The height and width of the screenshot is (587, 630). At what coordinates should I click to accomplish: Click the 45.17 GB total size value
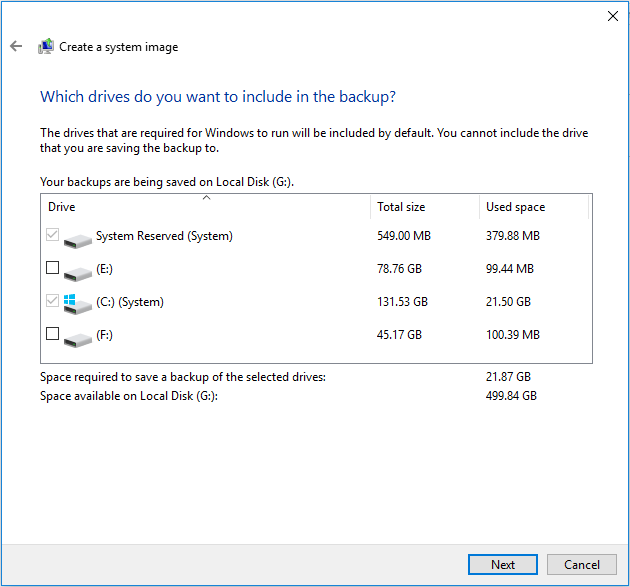point(399,335)
